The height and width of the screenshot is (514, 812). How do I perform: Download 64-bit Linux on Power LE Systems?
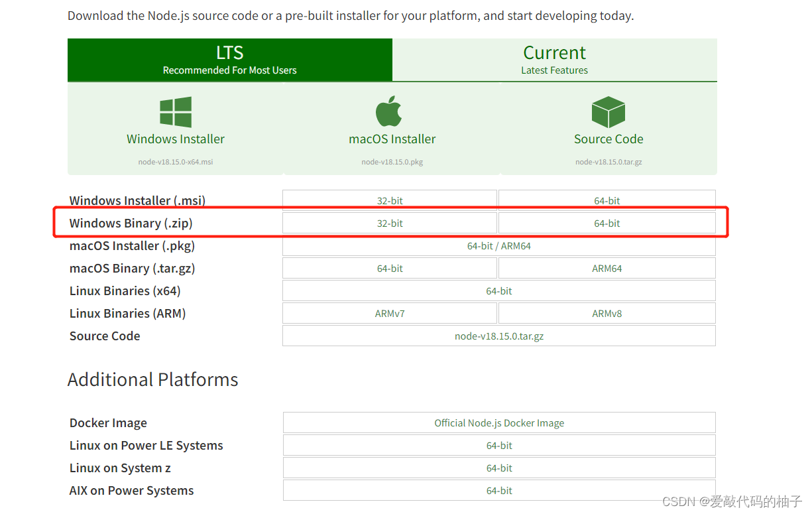pyautogui.click(x=499, y=446)
